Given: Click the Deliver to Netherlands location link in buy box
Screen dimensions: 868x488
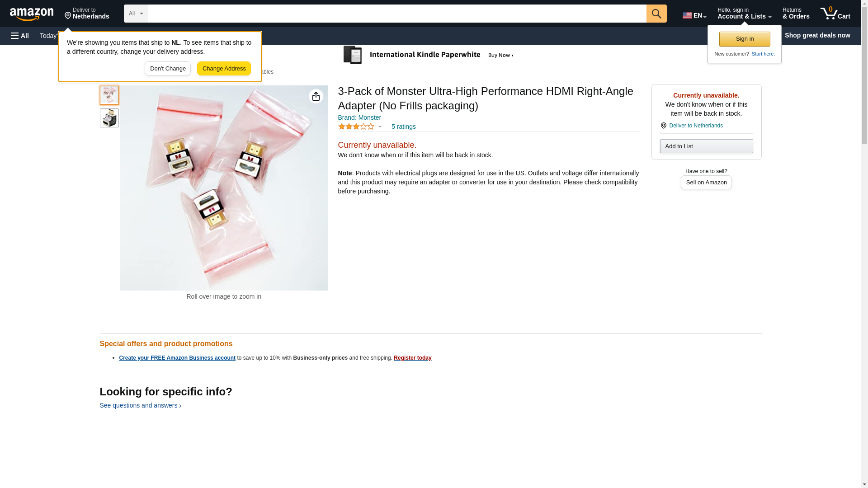Looking at the screenshot, I should pos(695,126).
